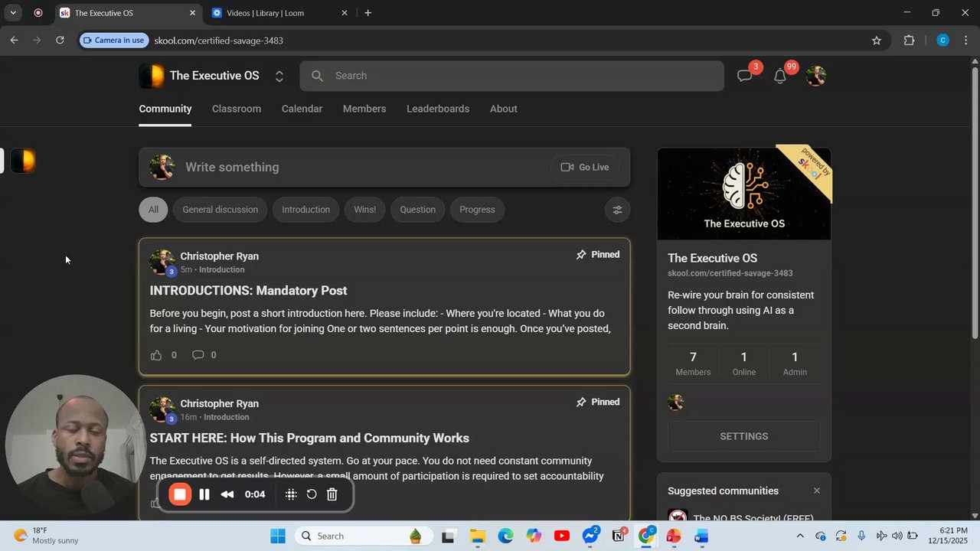The width and height of the screenshot is (980, 551).
Task: Delete the recording using trash icon
Action: 332,494
